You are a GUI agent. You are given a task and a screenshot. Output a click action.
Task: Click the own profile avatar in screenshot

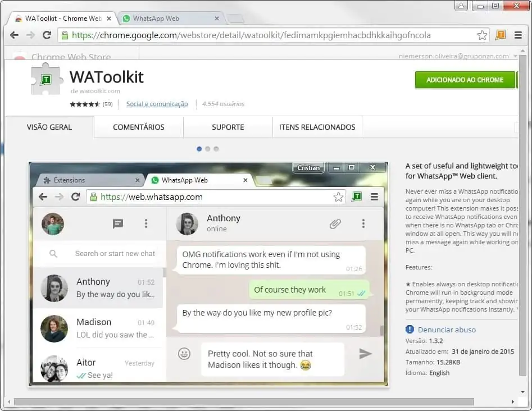[x=53, y=224]
